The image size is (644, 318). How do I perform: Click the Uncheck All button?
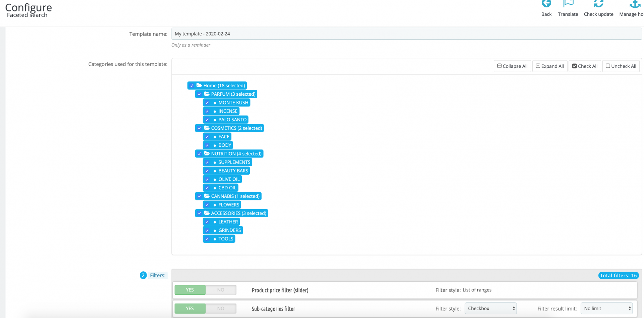[621, 66]
